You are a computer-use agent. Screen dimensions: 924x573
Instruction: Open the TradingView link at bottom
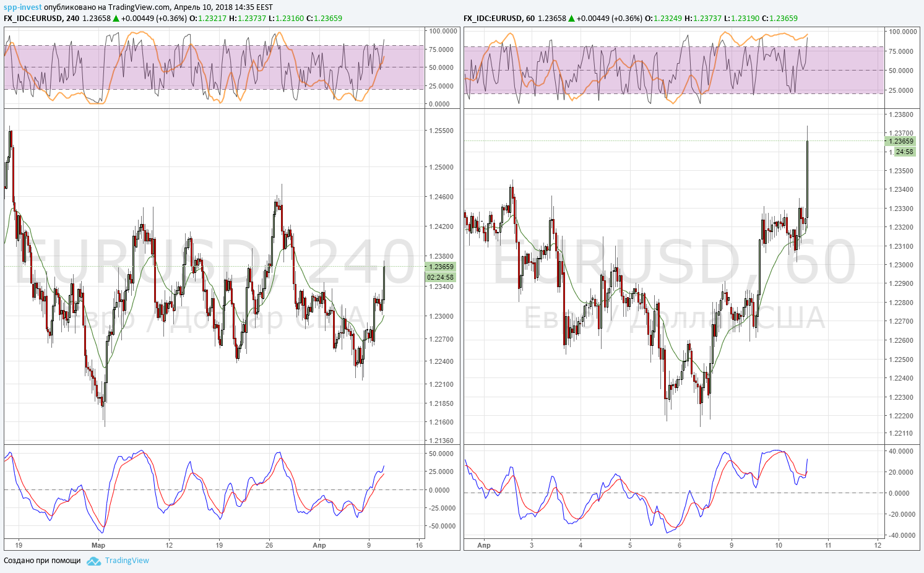[127, 561]
